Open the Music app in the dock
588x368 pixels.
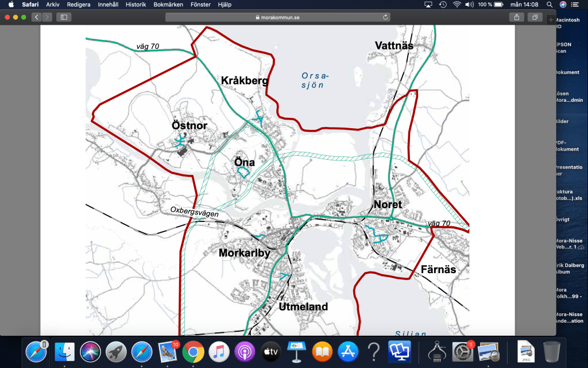(219, 351)
